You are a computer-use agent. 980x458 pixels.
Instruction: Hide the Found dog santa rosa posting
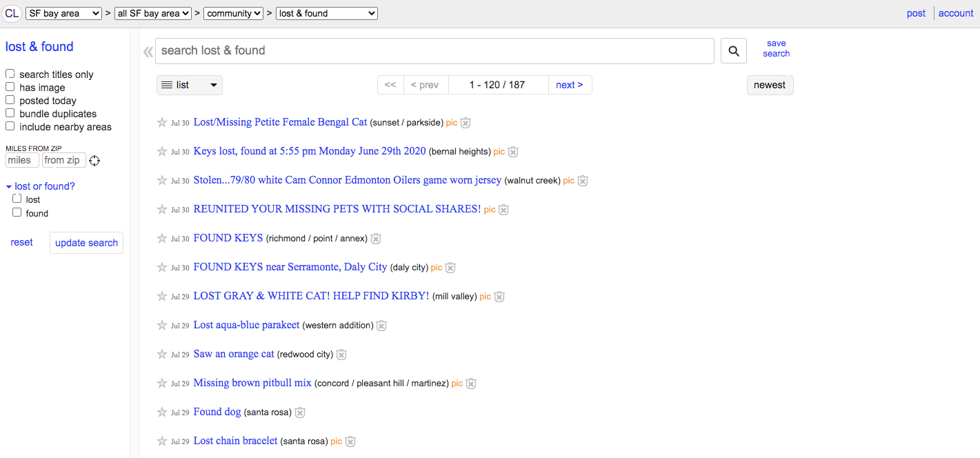(300, 412)
